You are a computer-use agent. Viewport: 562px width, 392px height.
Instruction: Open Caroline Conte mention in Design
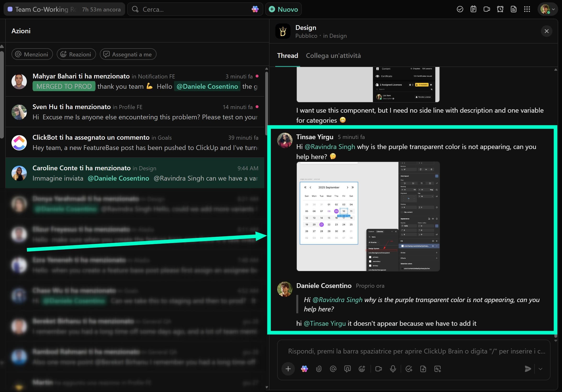135,173
